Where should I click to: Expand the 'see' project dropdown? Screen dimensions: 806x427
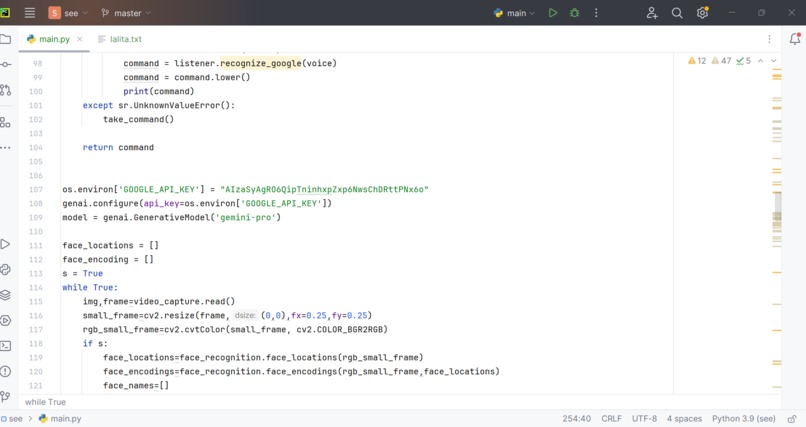pyautogui.click(x=68, y=13)
